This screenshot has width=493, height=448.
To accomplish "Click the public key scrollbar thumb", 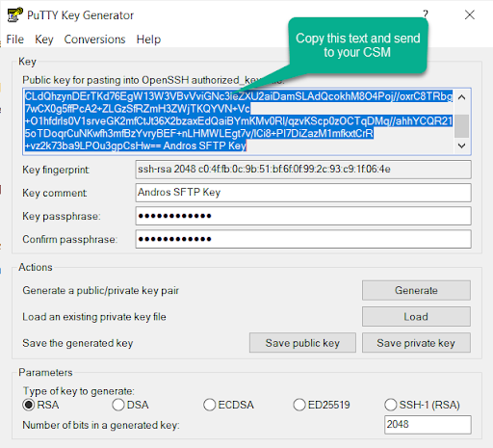I will pos(462,126).
